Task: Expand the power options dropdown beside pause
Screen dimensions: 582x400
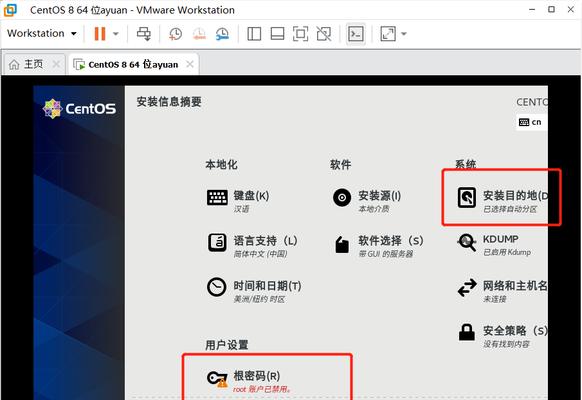Action: click(116, 34)
